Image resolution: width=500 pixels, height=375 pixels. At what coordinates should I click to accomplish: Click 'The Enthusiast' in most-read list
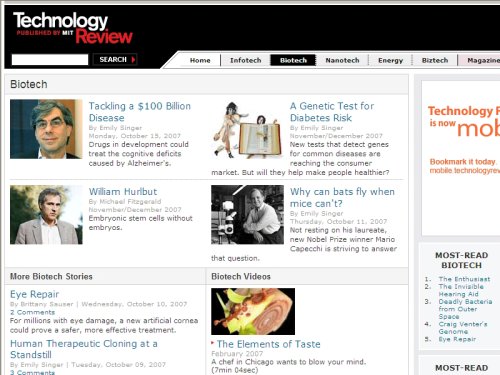click(x=464, y=279)
